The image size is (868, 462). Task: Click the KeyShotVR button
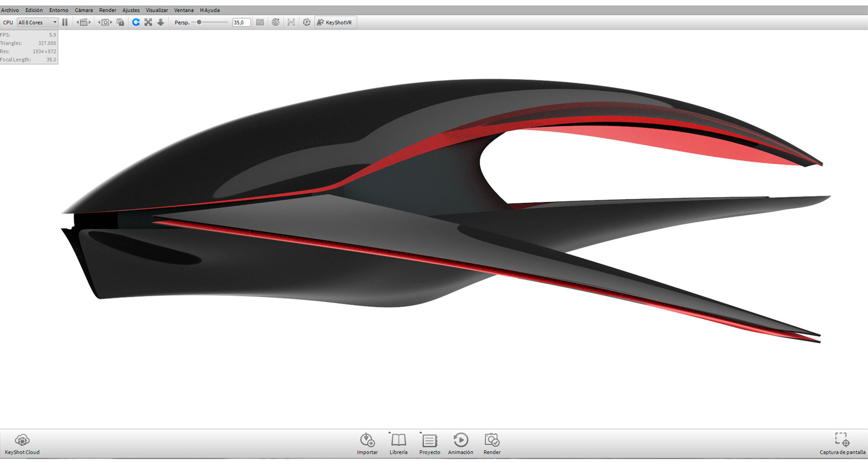335,22
